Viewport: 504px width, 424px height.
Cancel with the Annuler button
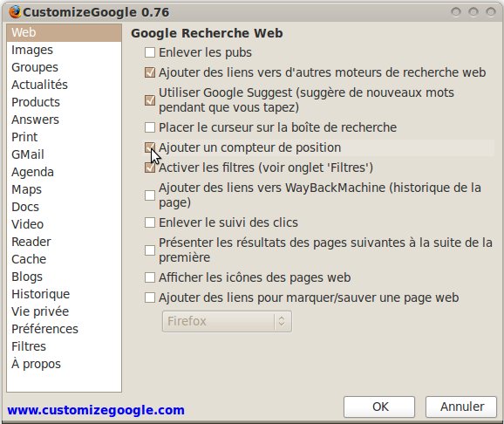pyautogui.click(x=461, y=407)
